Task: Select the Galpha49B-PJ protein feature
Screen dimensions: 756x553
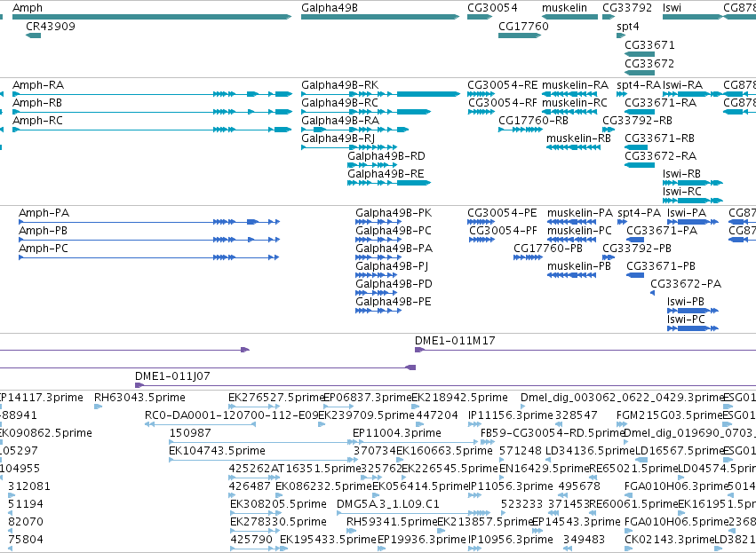Action: 376,275
